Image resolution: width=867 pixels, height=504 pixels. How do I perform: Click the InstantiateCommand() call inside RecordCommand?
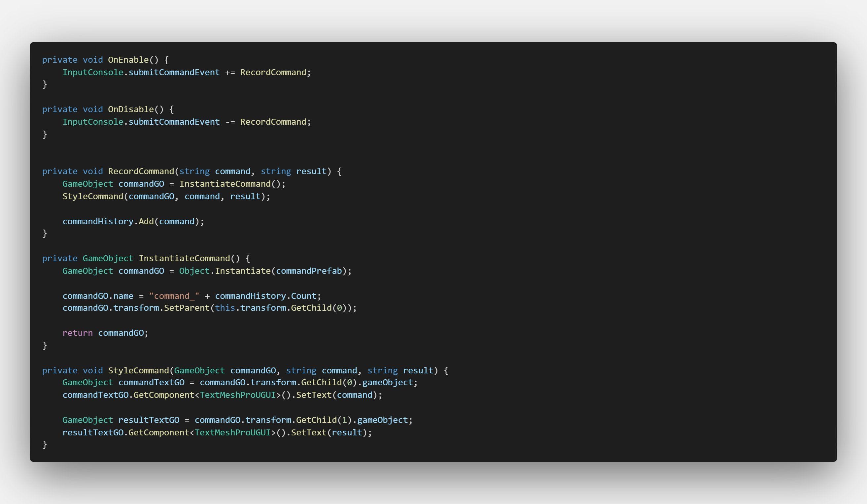(225, 184)
